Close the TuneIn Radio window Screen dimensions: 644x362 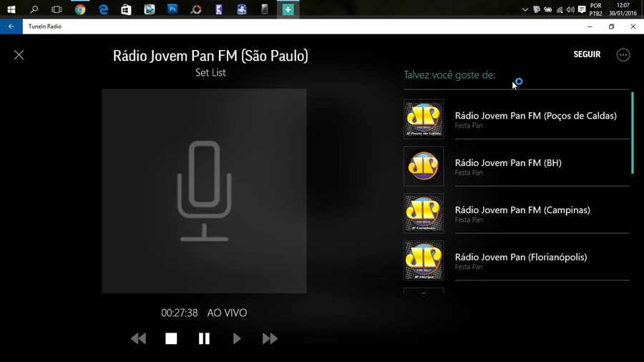(x=633, y=26)
